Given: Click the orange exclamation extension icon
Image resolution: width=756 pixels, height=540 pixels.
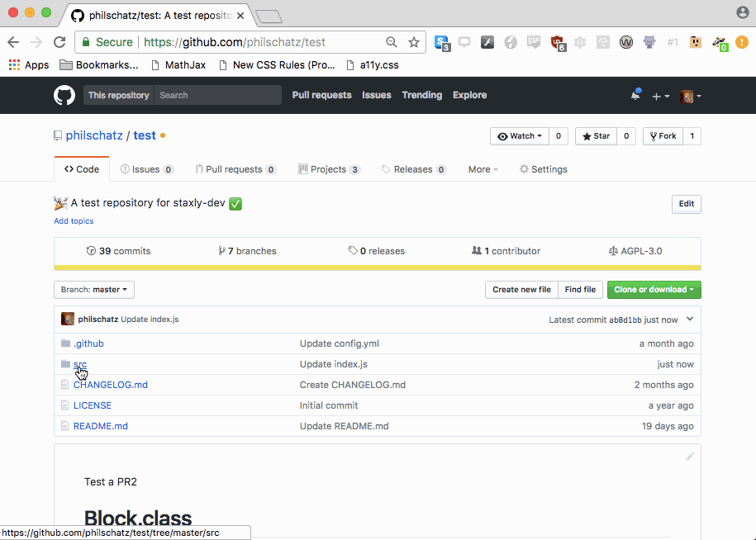Looking at the screenshot, I should [741, 42].
